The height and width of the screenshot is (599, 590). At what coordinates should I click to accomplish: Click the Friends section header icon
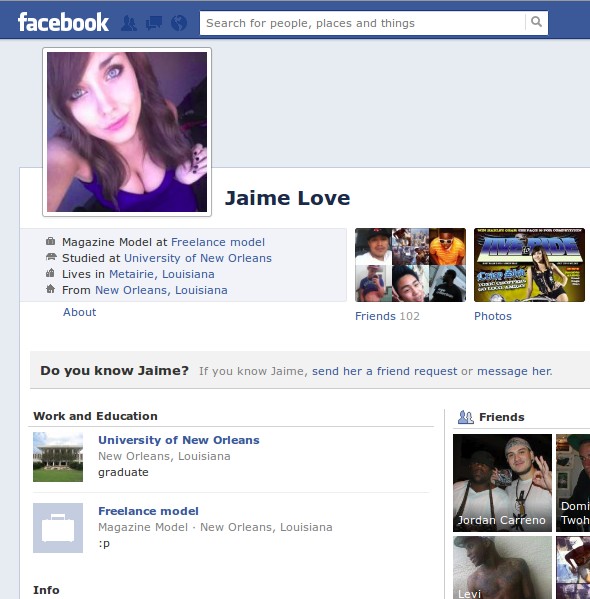pyautogui.click(x=466, y=417)
